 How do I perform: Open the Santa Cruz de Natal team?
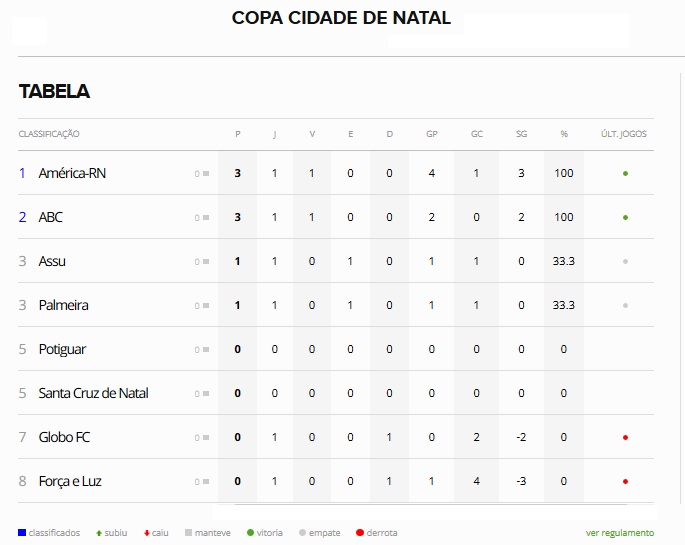93,393
